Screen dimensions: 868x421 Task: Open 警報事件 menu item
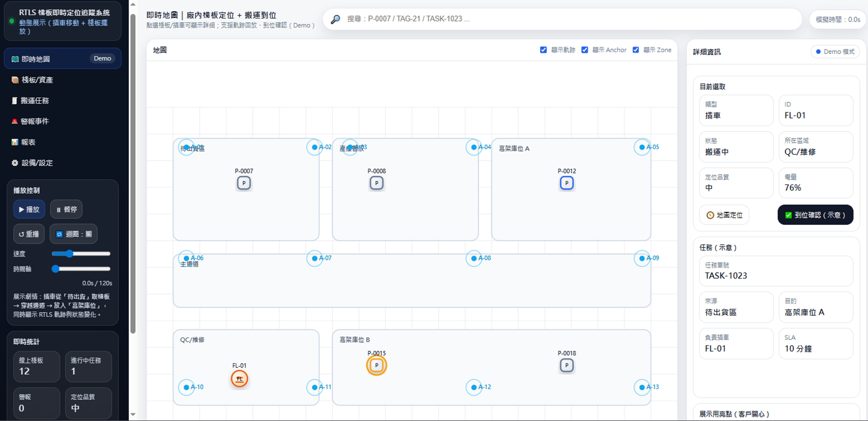pos(34,121)
